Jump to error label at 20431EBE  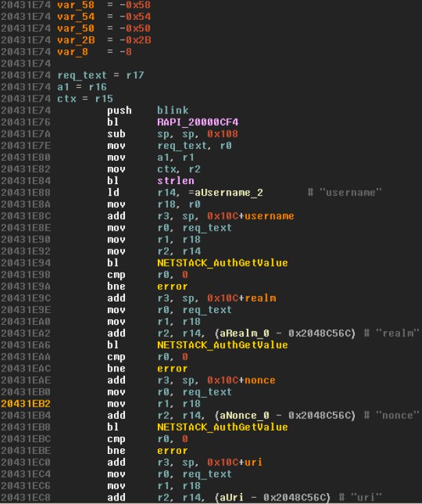point(172,450)
